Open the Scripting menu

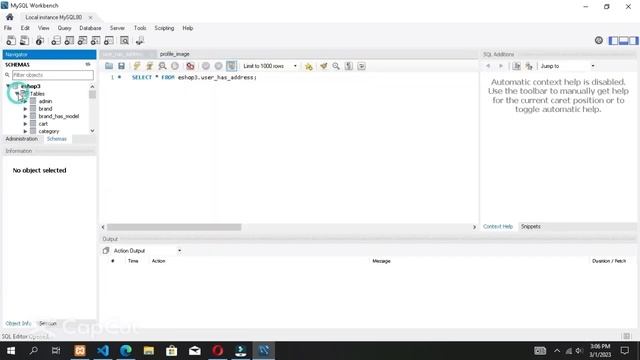[x=164, y=28]
